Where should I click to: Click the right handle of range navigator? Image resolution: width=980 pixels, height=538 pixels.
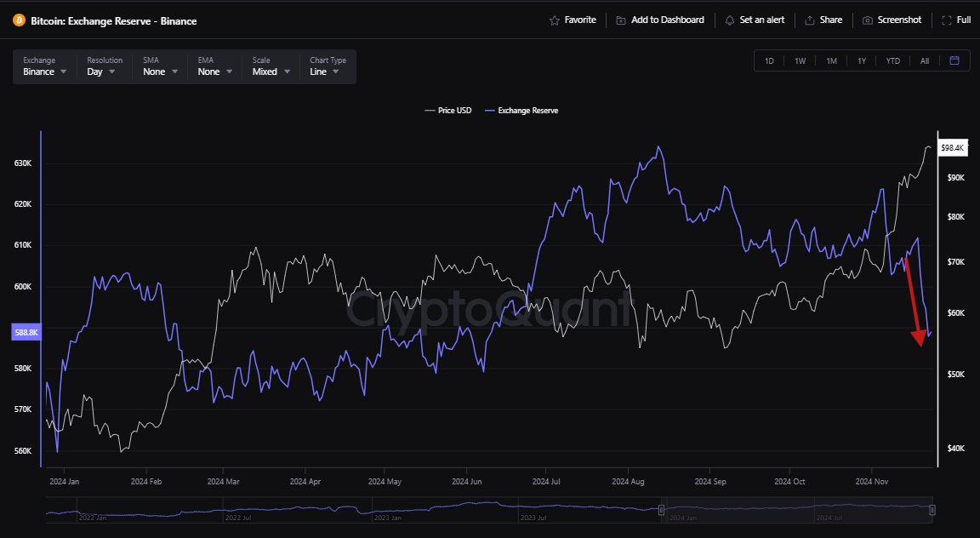(932, 511)
